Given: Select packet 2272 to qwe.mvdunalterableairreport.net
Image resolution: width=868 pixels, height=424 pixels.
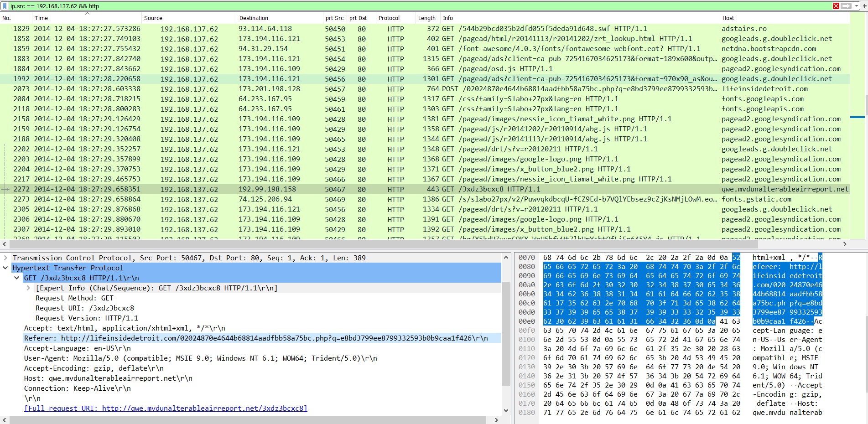Looking at the screenshot, I should [x=424, y=189].
